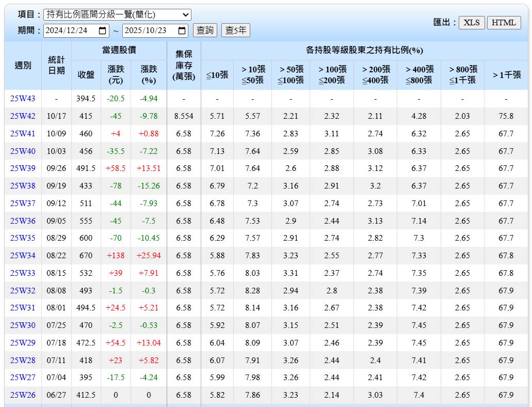Select the +13.04 percent change cell

(x=149, y=343)
